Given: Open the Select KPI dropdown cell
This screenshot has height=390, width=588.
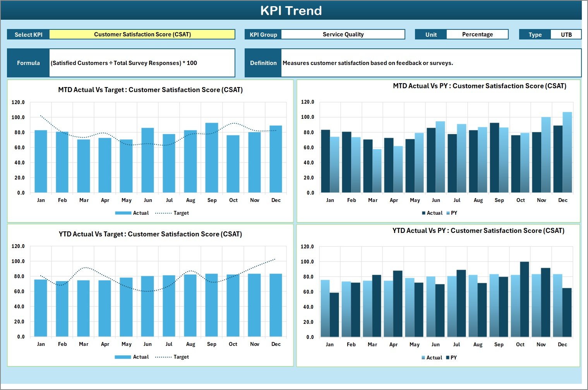Looking at the screenshot, I should click(142, 34).
